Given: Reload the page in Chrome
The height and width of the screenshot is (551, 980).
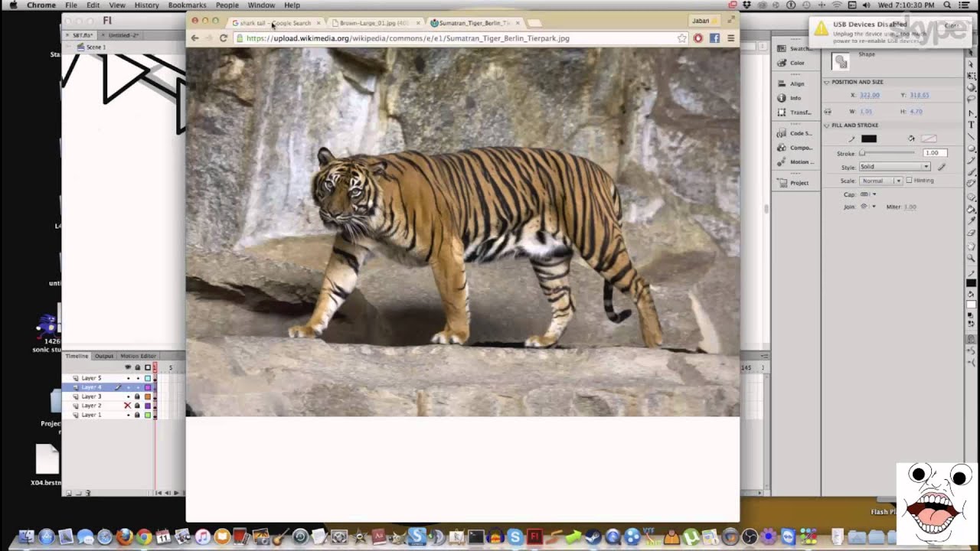Looking at the screenshot, I should pos(223,38).
